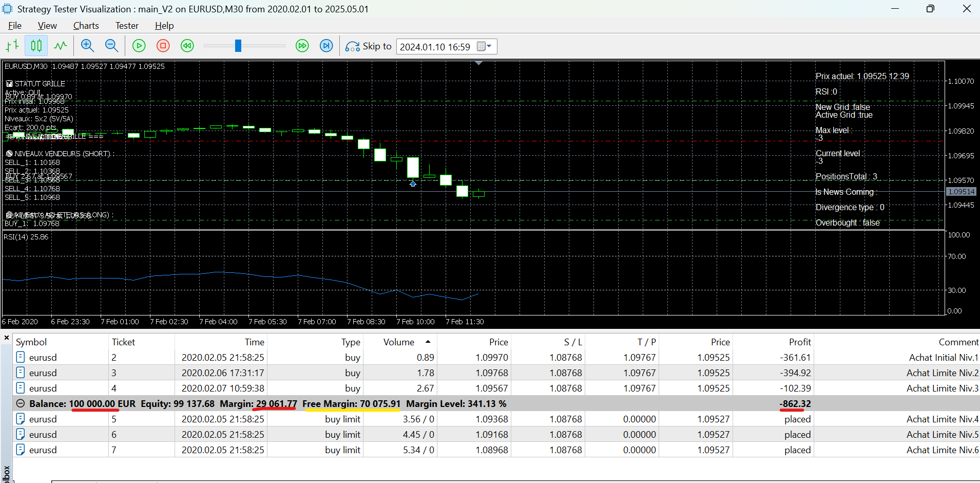Open the Skip to date calendar dropdown
Image resolution: width=980 pixels, height=483 pixels.
(x=484, y=46)
